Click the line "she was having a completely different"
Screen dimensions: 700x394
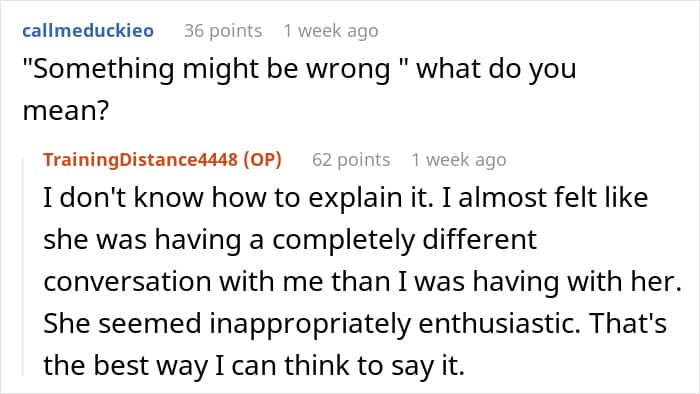tap(290, 240)
